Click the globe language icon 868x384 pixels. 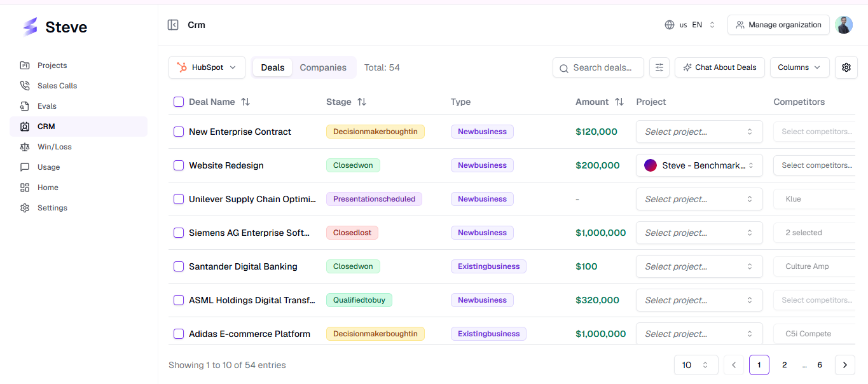(670, 25)
